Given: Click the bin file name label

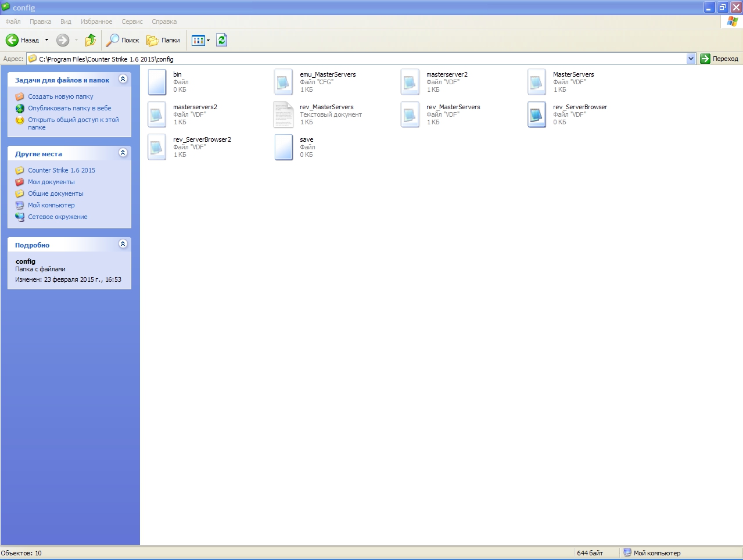Looking at the screenshot, I should (177, 74).
